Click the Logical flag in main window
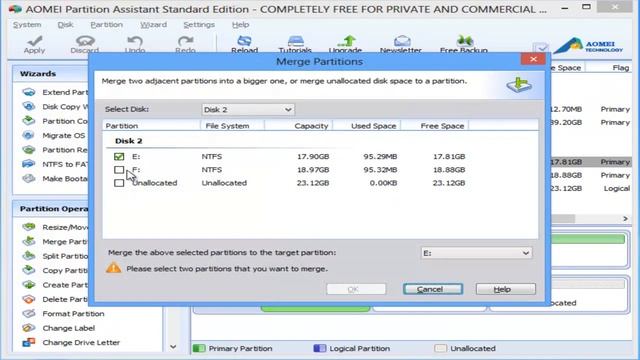Viewport: 640px width, 360px height. pyautogui.click(x=617, y=188)
